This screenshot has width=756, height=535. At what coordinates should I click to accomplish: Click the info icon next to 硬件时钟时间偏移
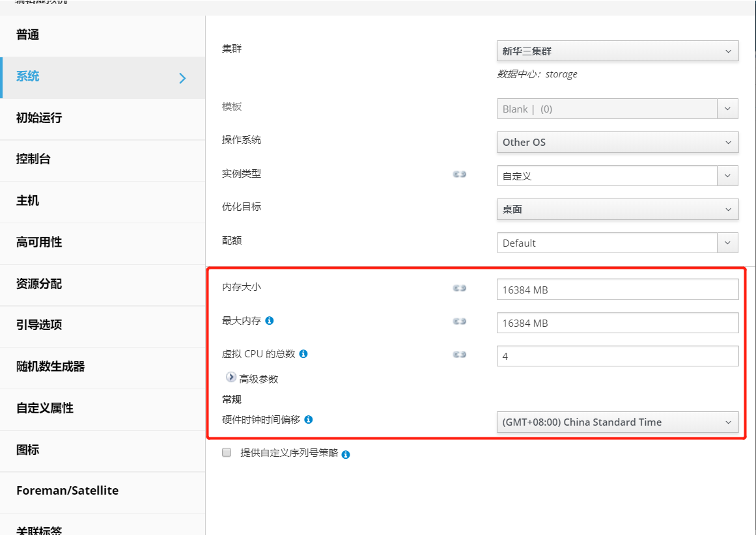pos(309,420)
